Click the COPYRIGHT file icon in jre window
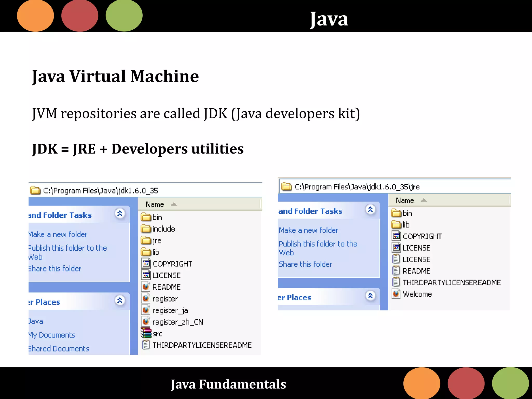The width and height of the screenshot is (532, 399). [x=396, y=236]
